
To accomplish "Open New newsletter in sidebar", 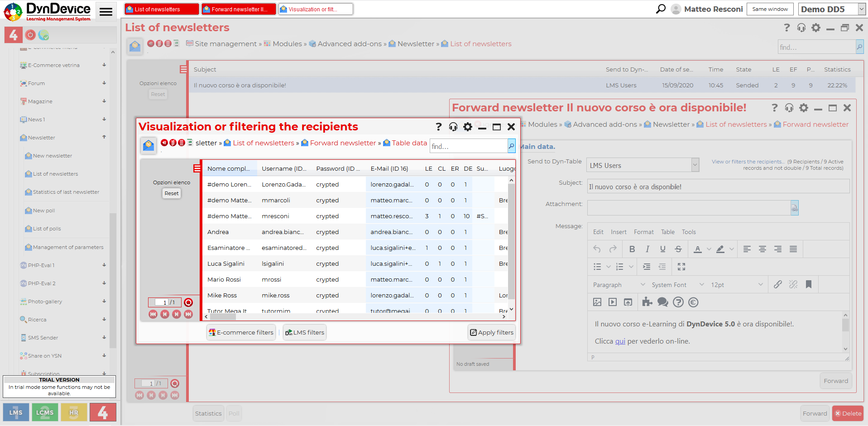I will coord(53,156).
